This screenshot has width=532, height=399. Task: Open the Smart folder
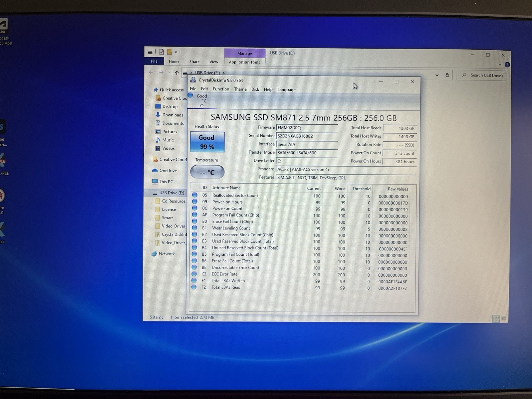point(164,218)
